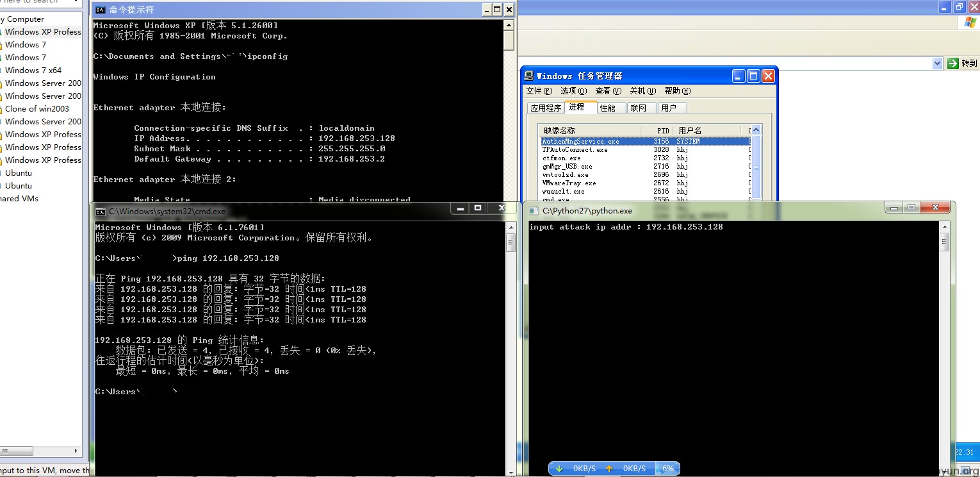Select the TPAutoConnect.exe process row
This screenshot has width=980, height=477.
point(645,149)
